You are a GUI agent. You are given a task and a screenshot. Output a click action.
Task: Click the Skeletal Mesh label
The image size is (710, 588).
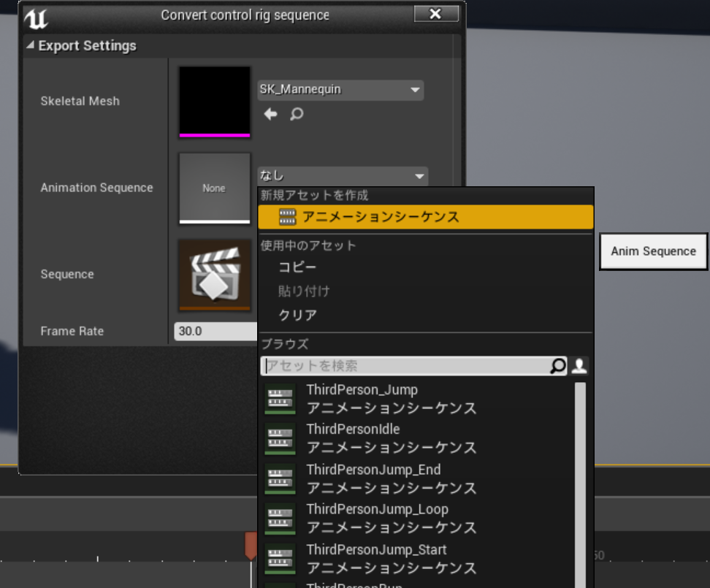pos(80,101)
